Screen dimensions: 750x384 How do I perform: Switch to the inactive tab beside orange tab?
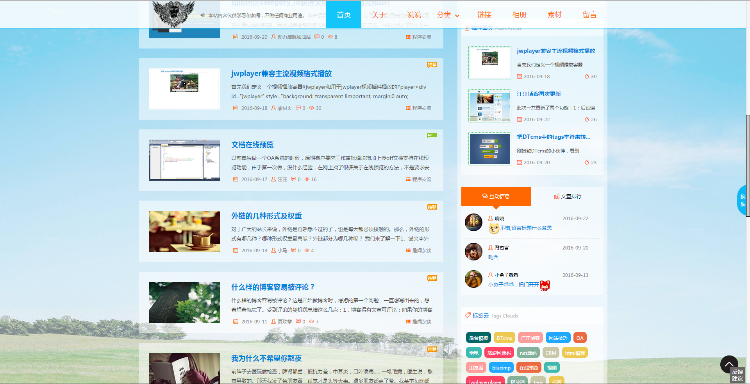coord(567,196)
